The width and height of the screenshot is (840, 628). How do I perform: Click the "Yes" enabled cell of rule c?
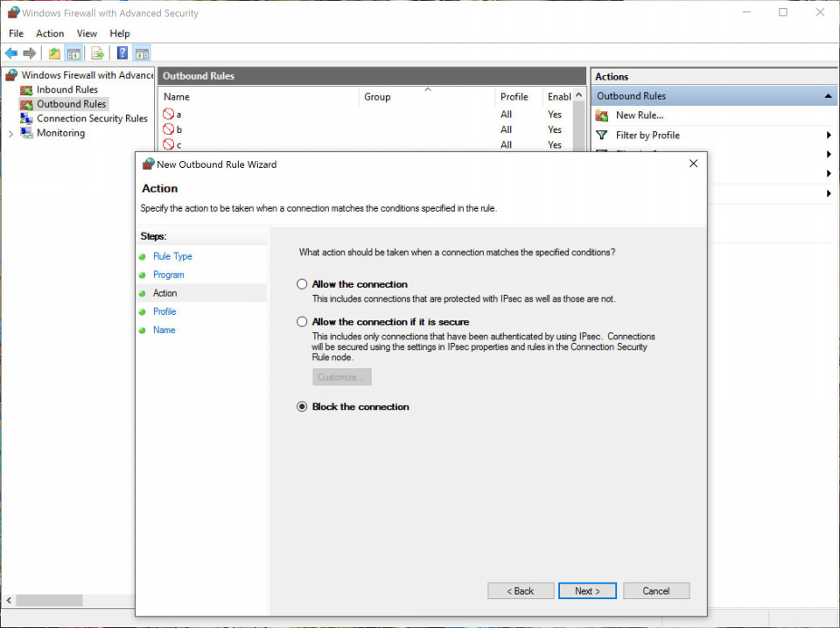tap(555, 144)
